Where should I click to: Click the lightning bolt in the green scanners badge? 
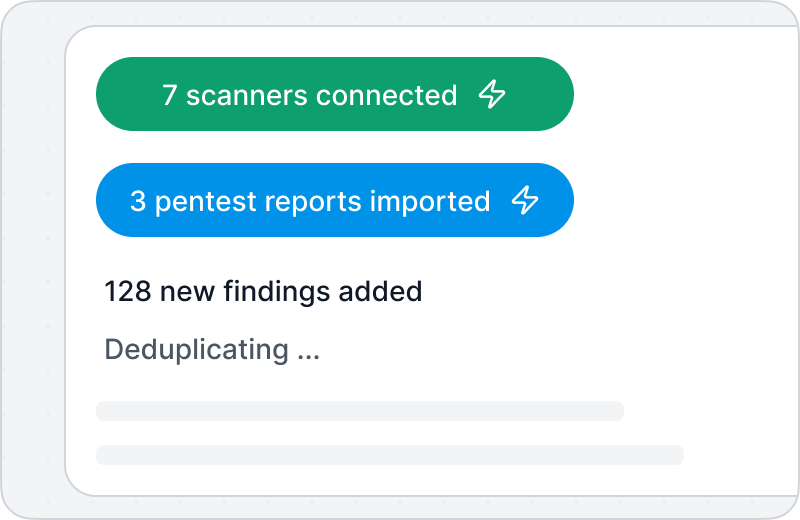pos(492,94)
